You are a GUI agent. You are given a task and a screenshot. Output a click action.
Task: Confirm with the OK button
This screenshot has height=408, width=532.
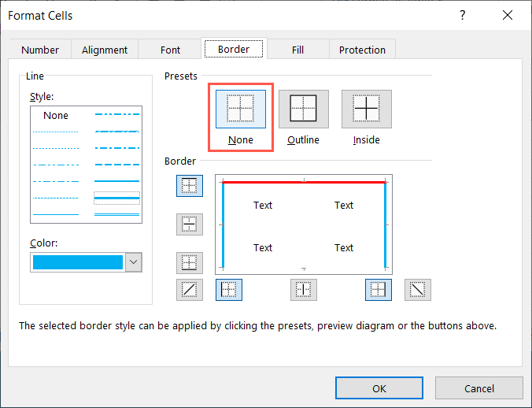click(x=379, y=388)
